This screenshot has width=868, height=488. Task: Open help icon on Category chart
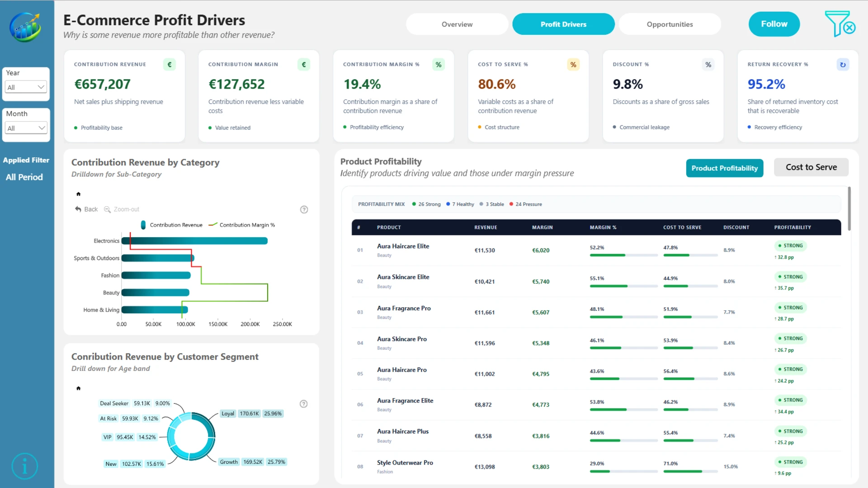(304, 210)
